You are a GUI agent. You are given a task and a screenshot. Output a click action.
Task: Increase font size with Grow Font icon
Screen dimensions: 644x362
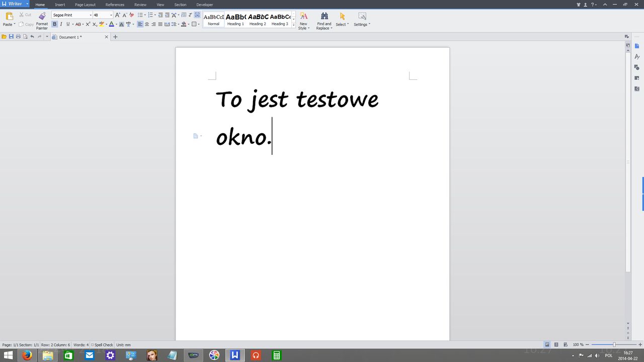coord(118,15)
